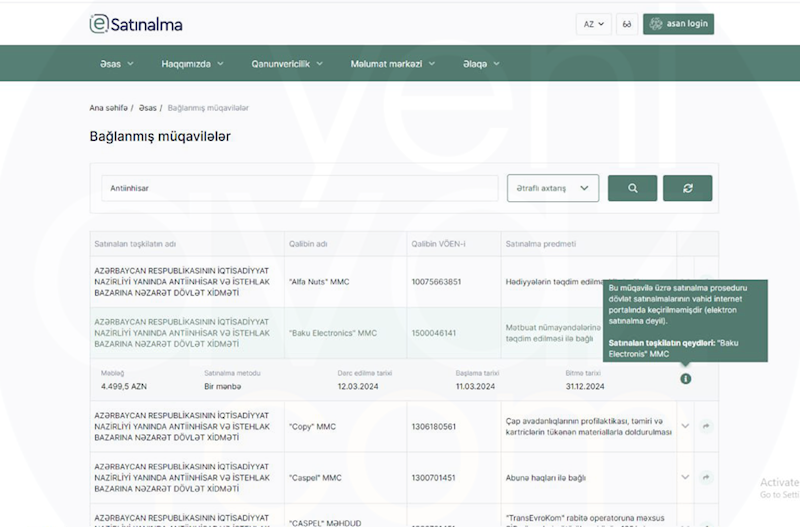Click the refresh reset button

[687, 188]
